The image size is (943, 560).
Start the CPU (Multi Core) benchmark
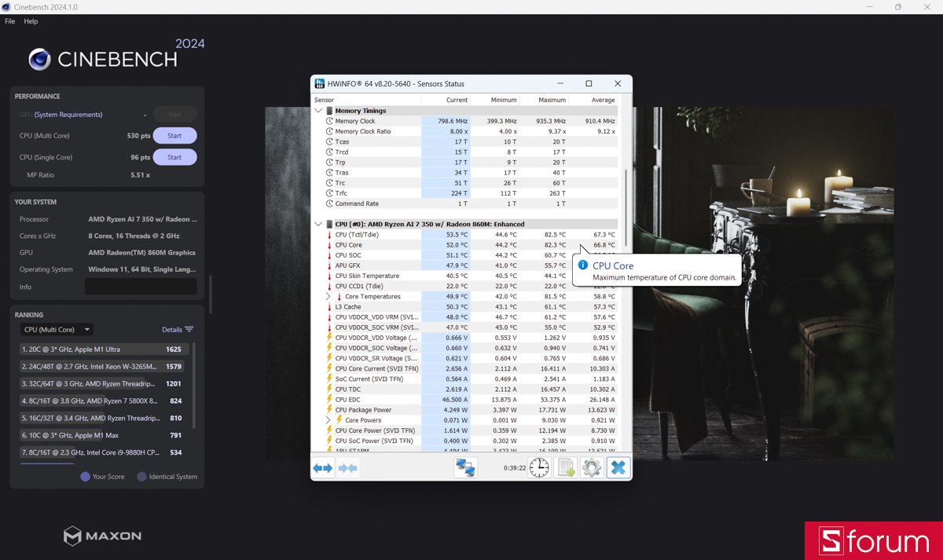coord(174,136)
